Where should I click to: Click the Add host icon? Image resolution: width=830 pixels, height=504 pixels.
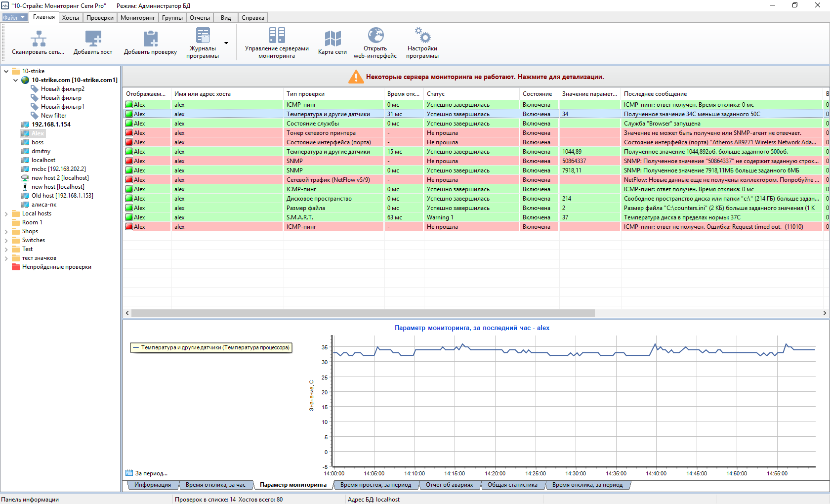pyautogui.click(x=93, y=39)
